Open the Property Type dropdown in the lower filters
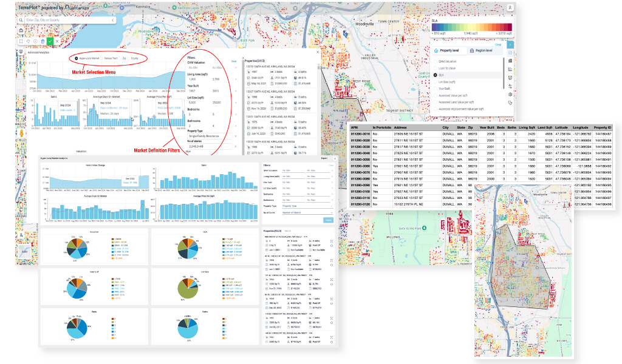 [307, 206]
